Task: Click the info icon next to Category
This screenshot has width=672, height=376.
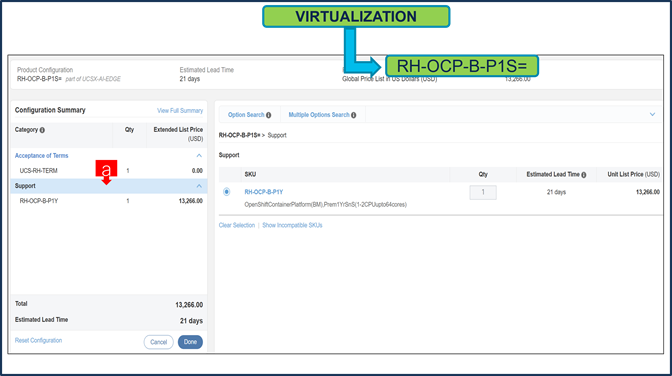Action: pos(42,130)
